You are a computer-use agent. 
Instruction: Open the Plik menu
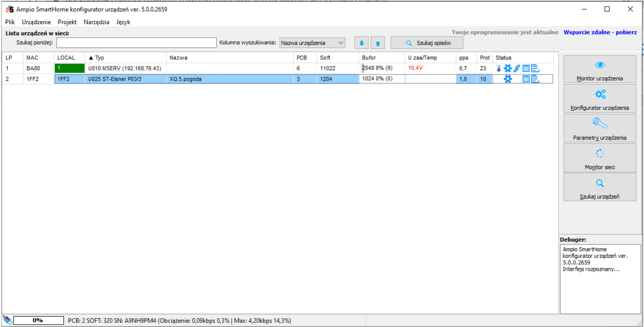click(10, 22)
